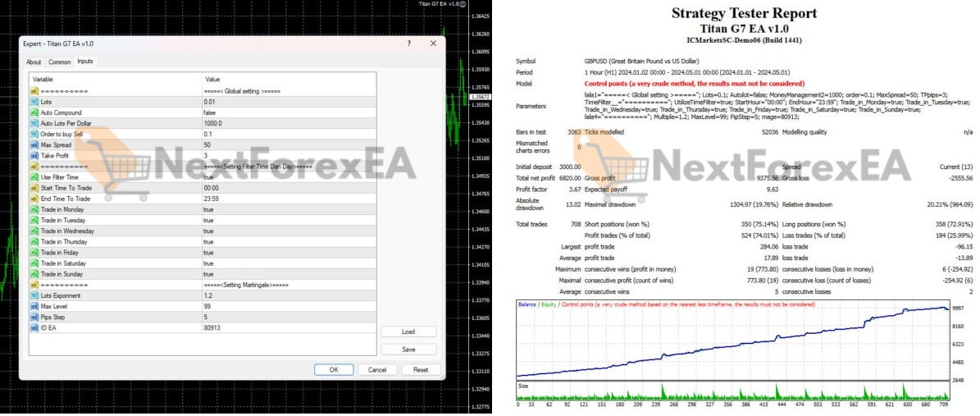Click the icon beside Auto Lots Per Dollar
Image resolution: width=980 pixels, height=416 pixels.
[x=35, y=123]
